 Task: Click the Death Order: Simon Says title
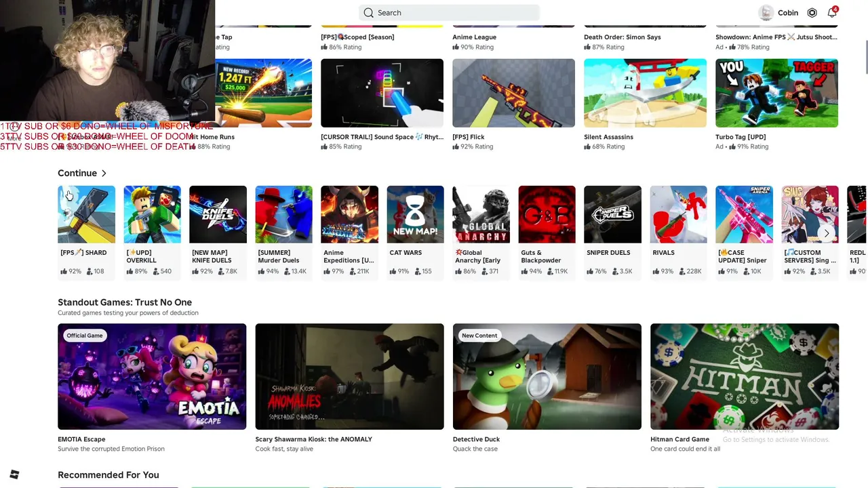click(x=622, y=37)
